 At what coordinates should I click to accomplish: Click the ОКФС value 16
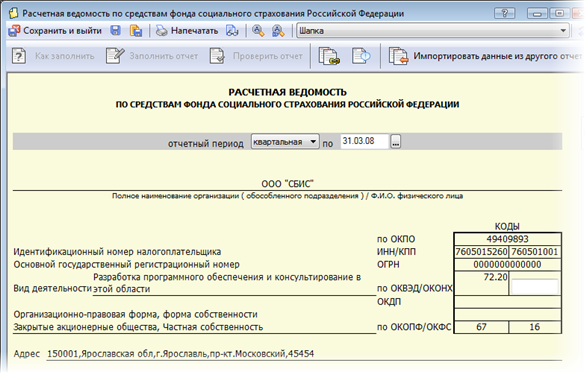(535, 327)
